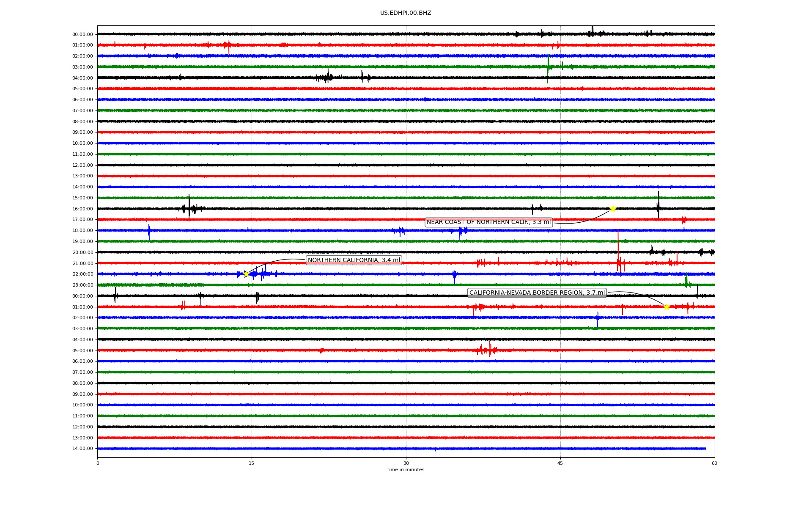Click the US.EDHPI.00.BHZ plot title
The width and height of the screenshot is (812, 508).
click(406, 13)
